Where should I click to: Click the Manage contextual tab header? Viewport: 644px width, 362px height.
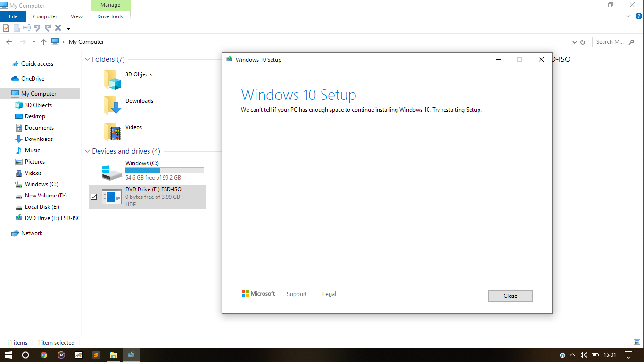click(x=110, y=6)
